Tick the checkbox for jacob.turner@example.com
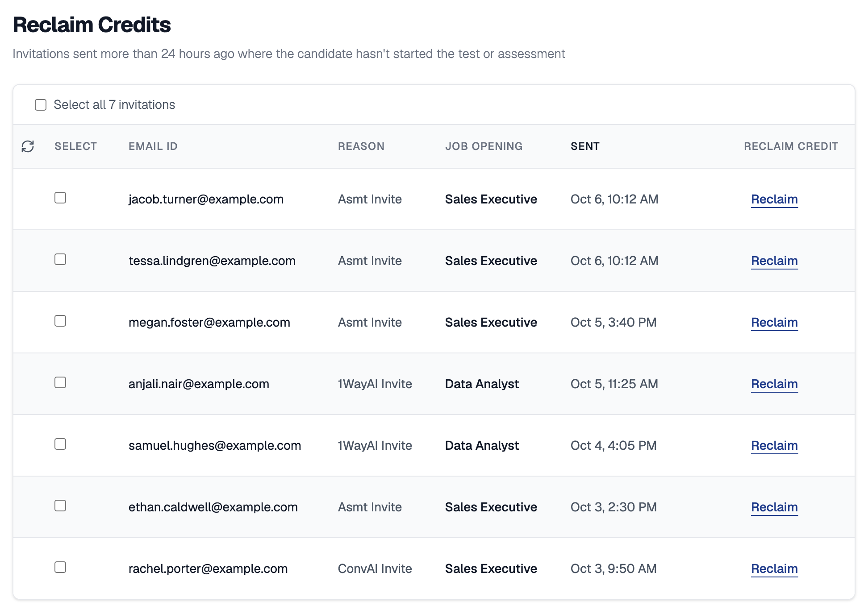The image size is (868, 614). (x=60, y=198)
